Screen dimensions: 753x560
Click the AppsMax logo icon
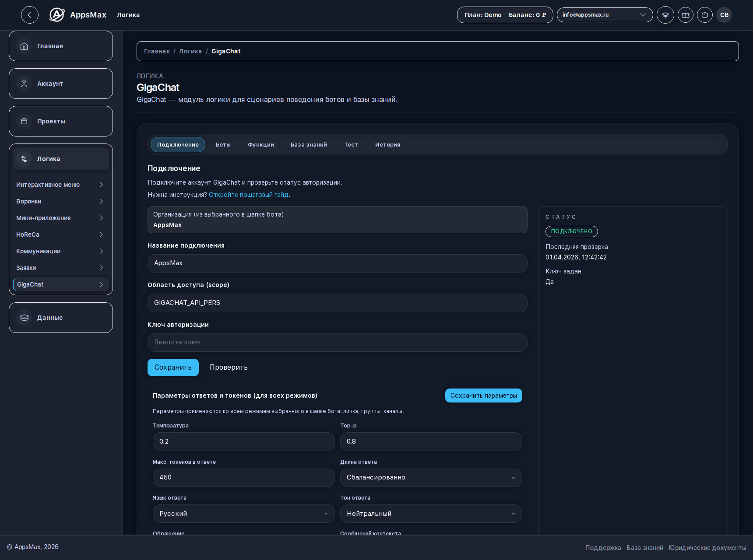click(57, 15)
